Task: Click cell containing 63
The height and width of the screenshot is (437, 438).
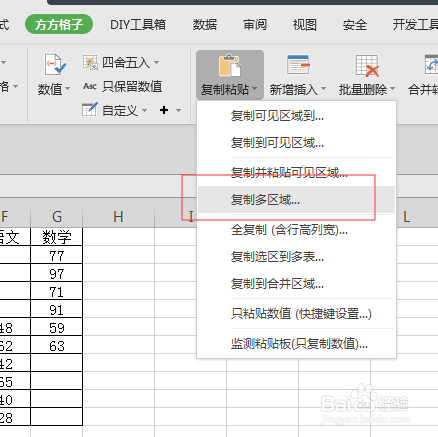Action: [57, 345]
